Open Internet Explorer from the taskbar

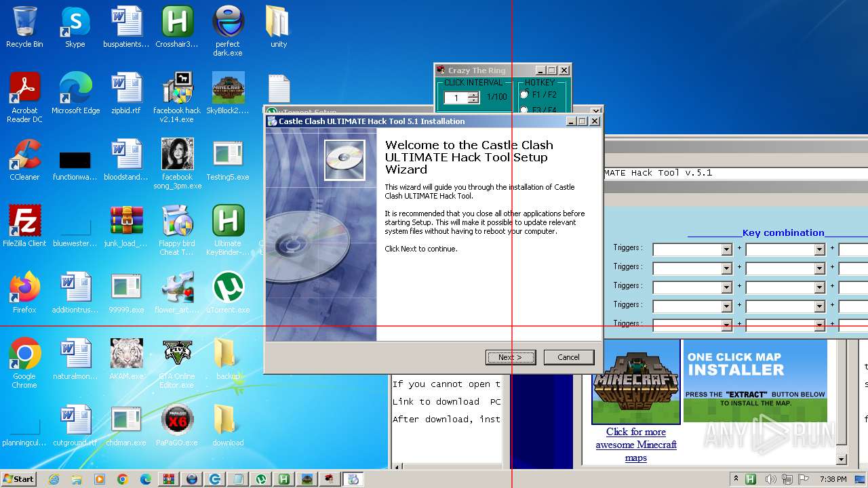tap(54, 479)
